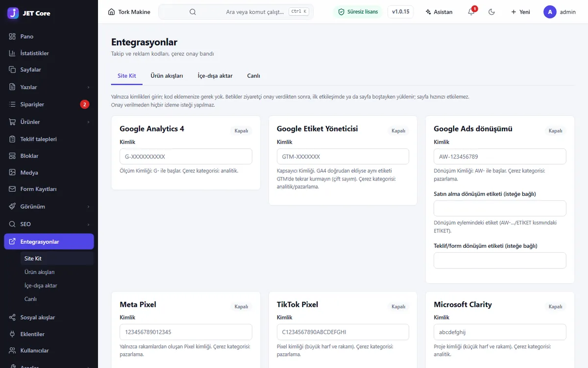Screen dimensions: 588x368
Task: Expand Görünüm submenu chevron
Action: 88,207
